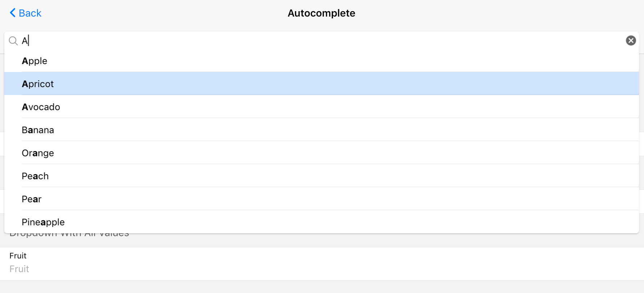644x293 pixels.
Task: Pick Avocado in the autocomplete list
Action: tap(41, 107)
